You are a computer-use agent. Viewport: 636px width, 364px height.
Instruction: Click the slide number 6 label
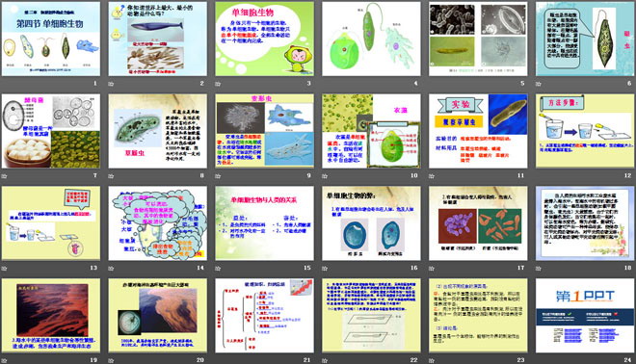point(629,83)
